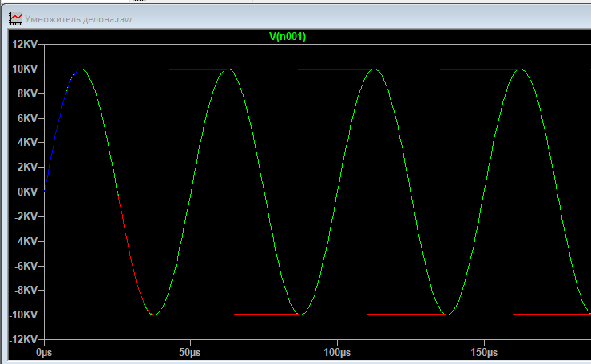Screen dimensions: 591x364
Task: Click the 0µs horizontal axis label
Action: pyautogui.click(x=45, y=352)
